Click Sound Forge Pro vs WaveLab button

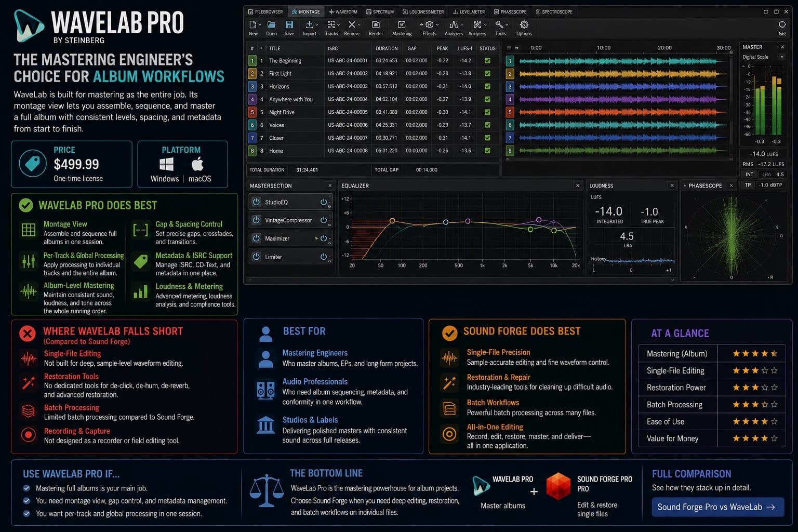point(717,507)
